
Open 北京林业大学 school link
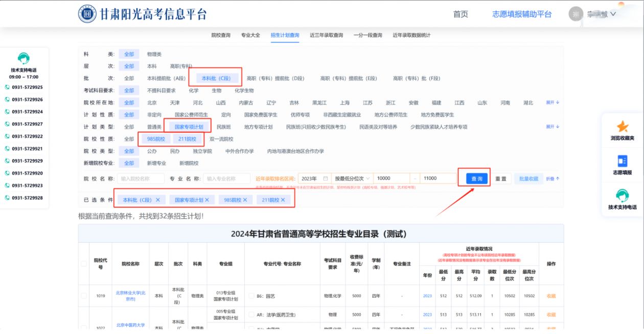130,296
